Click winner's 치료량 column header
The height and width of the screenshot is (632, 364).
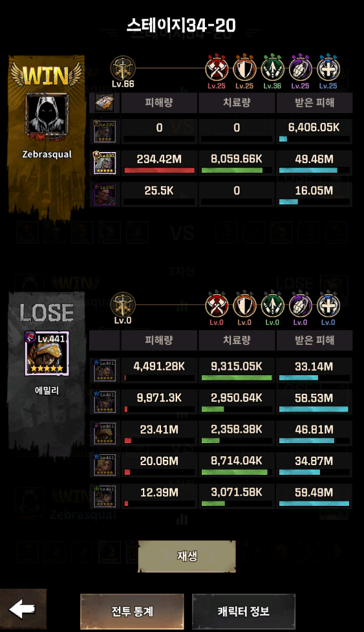tap(237, 102)
